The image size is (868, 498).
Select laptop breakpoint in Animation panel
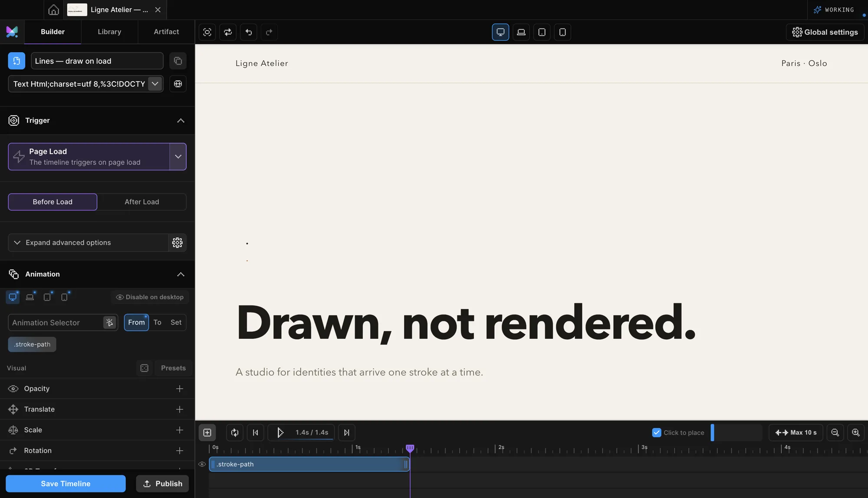pyautogui.click(x=30, y=297)
